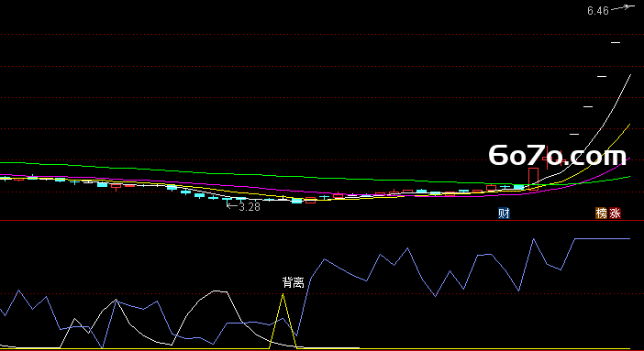This screenshot has height=351, width=644.
Task: Select the cyan candle near the 3.28 low
Action: point(296,201)
